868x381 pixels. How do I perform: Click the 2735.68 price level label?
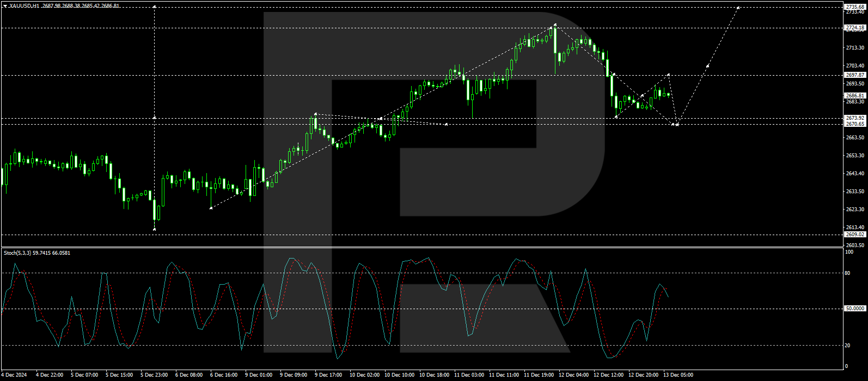point(854,7)
